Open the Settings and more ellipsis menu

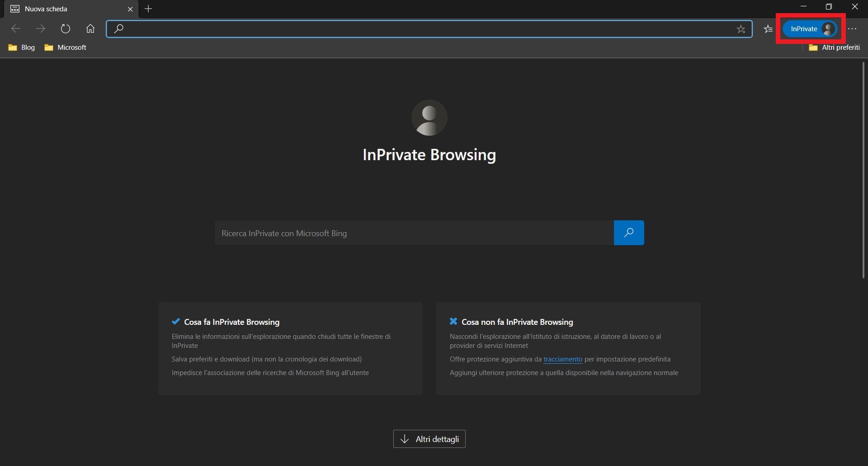coord(852,29)
